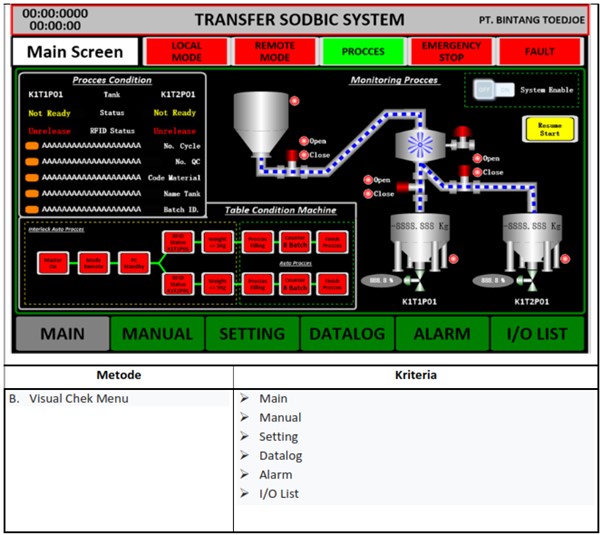Viewport: 602px width, 535px height.
Task: Toggle the System Enable switch
Action: tap(492, 89)
